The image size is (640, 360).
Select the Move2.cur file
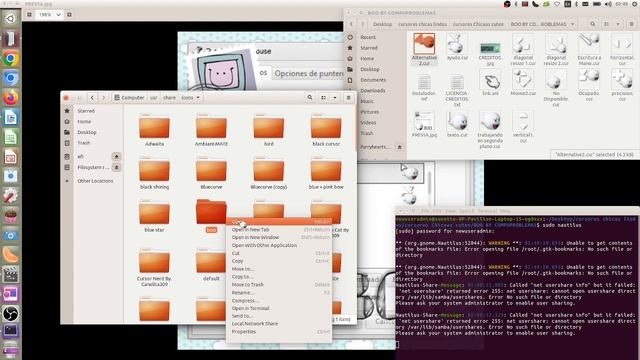(523, 83)
